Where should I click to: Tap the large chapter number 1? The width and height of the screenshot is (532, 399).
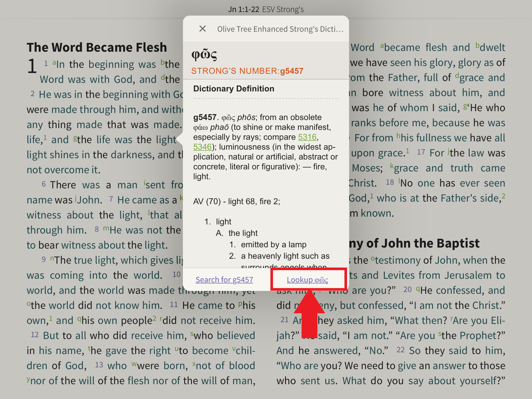pyautogui.click(x=32, y=66)
